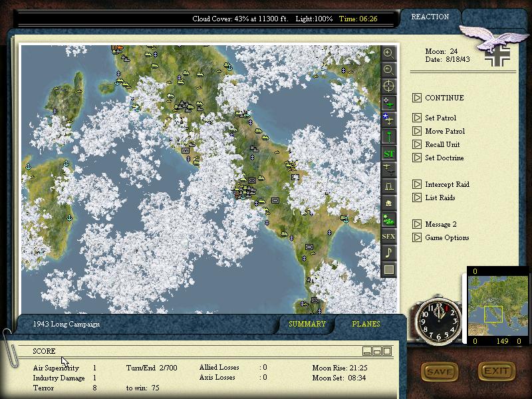The width and height of the screenshot is (532, 399).
Task: Click the Industry Damage score row
Action: tap(65, 378)
